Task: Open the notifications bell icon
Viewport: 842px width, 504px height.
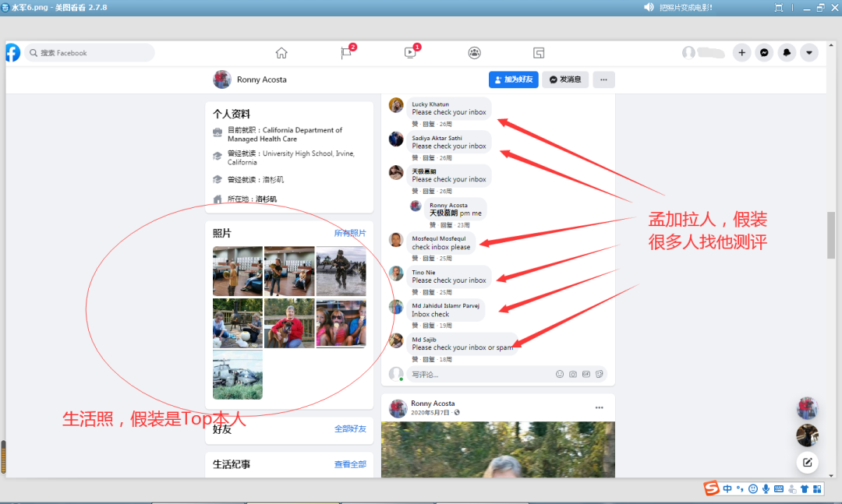Action: coord(787,53)
